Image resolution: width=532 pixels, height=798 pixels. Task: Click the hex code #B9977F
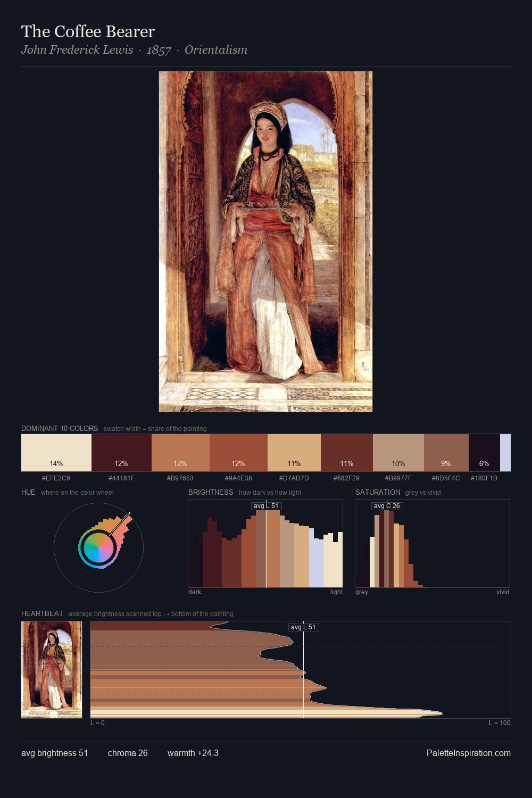[398, 478]
